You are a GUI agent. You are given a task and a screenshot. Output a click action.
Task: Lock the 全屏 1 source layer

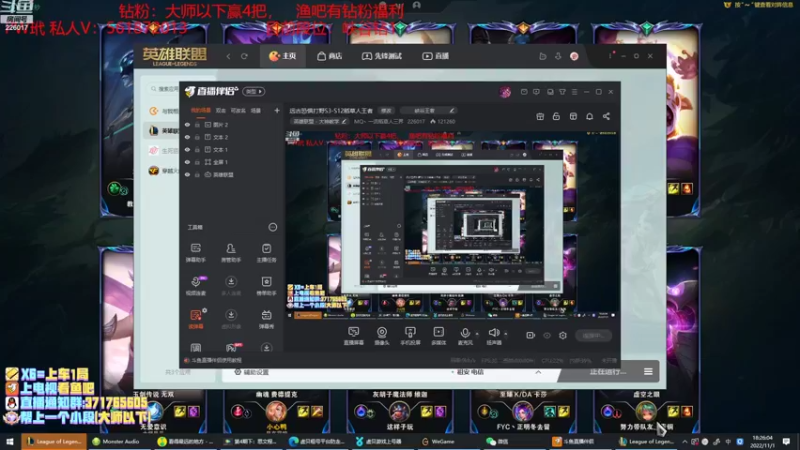(x=197, y=162)
